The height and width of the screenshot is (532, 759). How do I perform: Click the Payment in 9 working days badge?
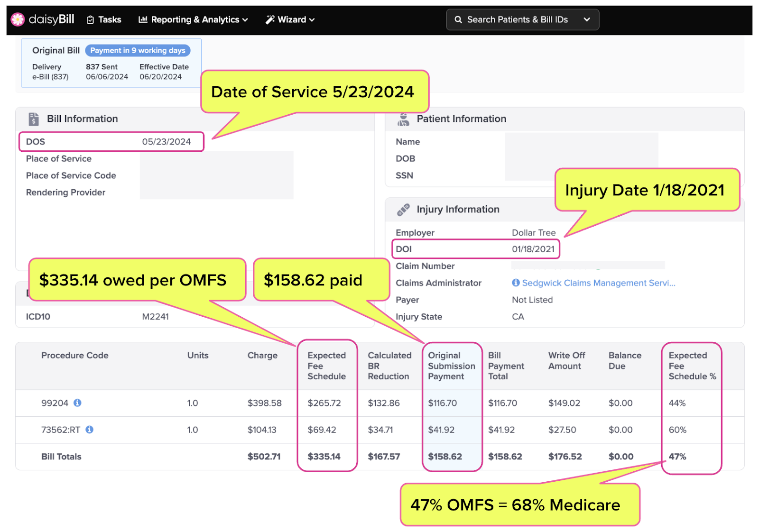pyautogui.click(x=138, y=50)
